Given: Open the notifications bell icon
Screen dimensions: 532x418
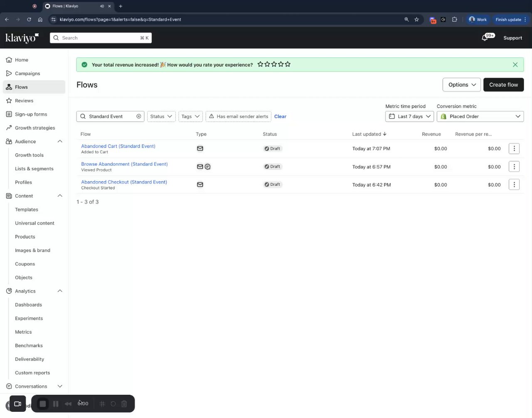Looking at the screenshot, I should [x=485, y=38].
